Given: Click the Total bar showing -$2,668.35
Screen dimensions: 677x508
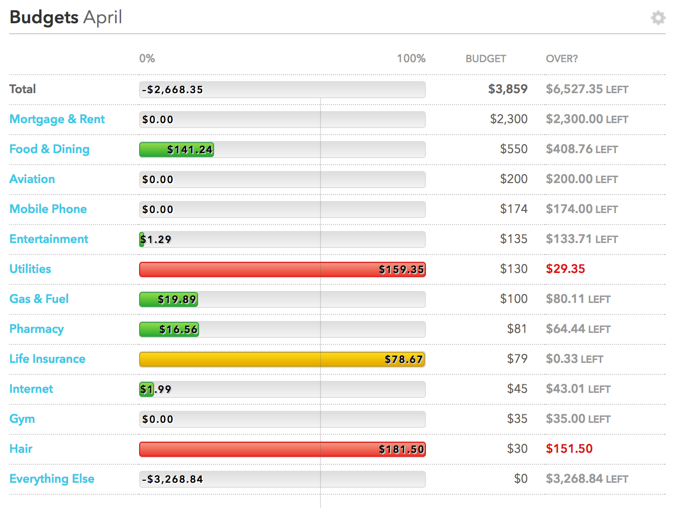Looking at the screenshot, I should [x=282, y=89].
